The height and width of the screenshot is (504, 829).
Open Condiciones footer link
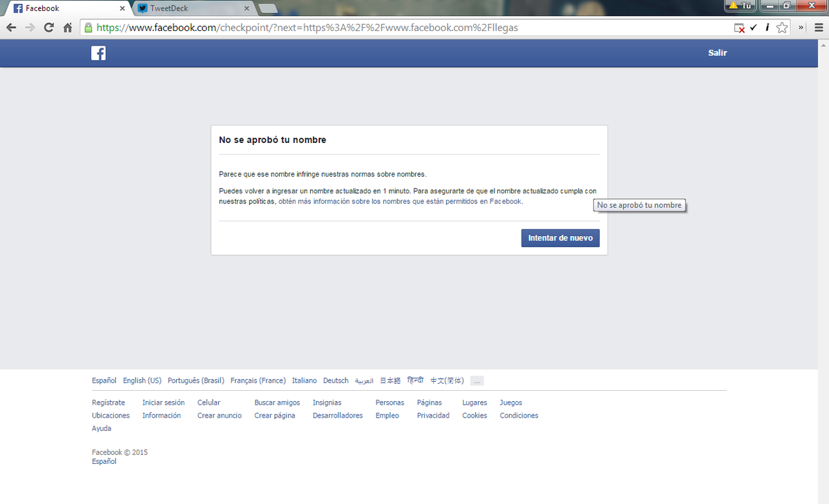pos(519,416)
